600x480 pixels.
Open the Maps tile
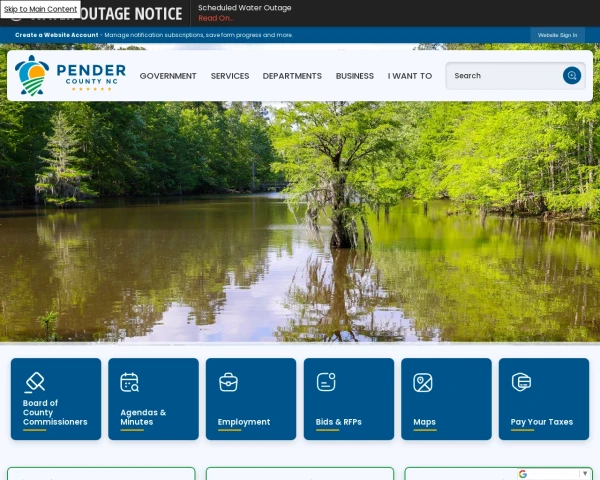coord(446,399)
